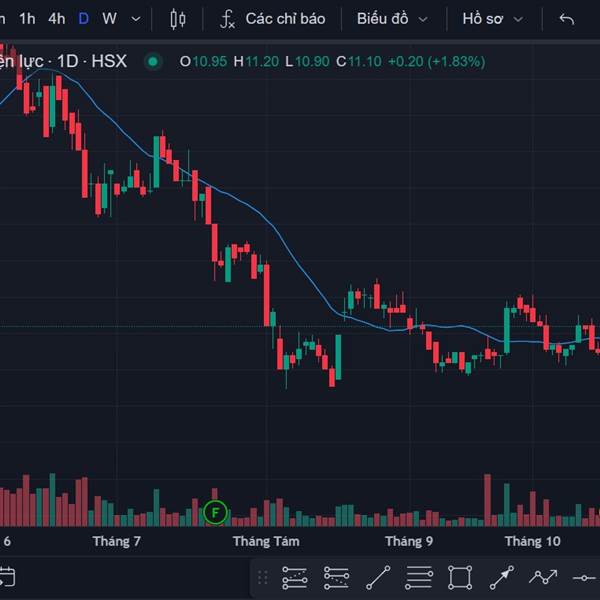
Task: Select the trend line drawing tool
Action: [x=378, y=577]
